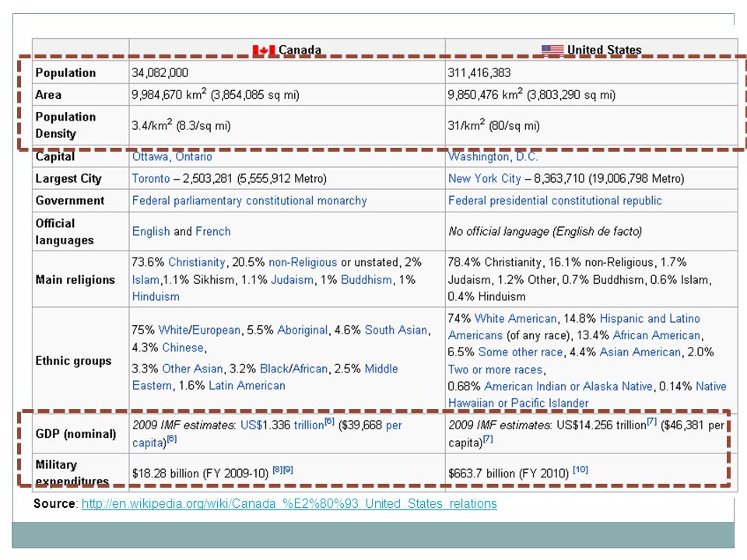Open Federal presidential constitutional republic link
Image resolution: width=747 pixels, height=560 pixels.
point(555,201)
